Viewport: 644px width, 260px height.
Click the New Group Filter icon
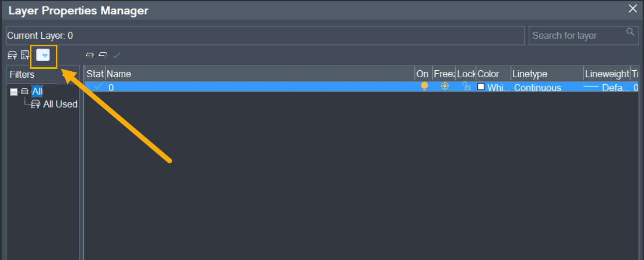[x=25, y=55]
